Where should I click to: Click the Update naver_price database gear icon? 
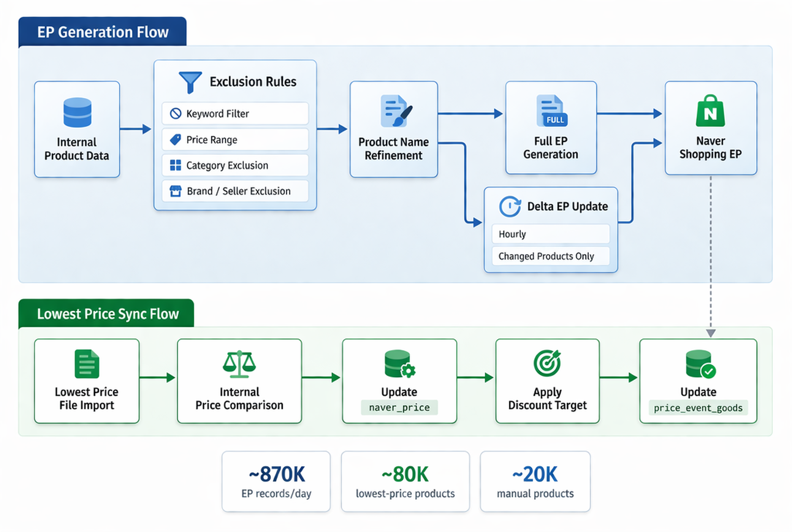click(399, 364)
